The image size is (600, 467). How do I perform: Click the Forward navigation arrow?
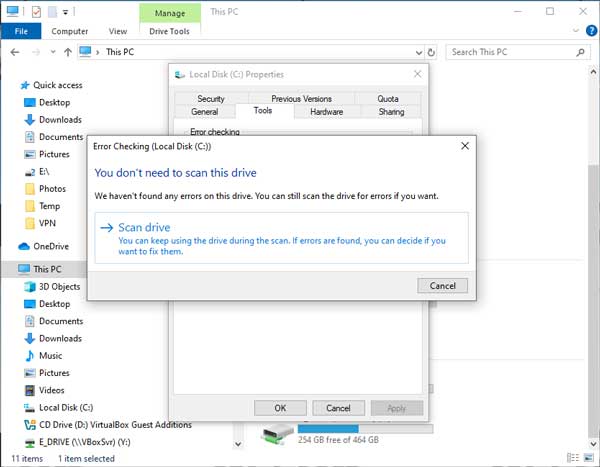point(36,52)
